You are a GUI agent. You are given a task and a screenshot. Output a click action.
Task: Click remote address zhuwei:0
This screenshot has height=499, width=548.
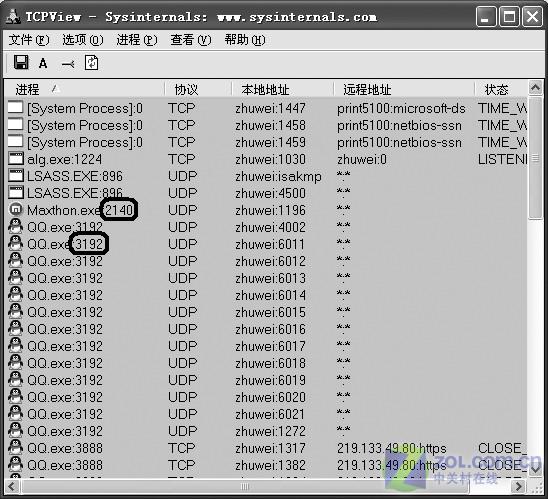pyautogui.click(x=362, y=159)
